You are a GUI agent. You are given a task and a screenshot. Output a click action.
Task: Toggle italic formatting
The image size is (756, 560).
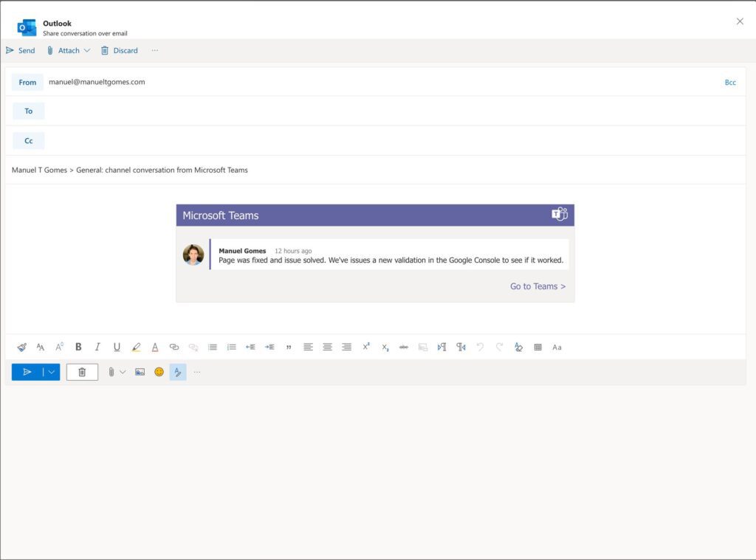click(97, 347)
